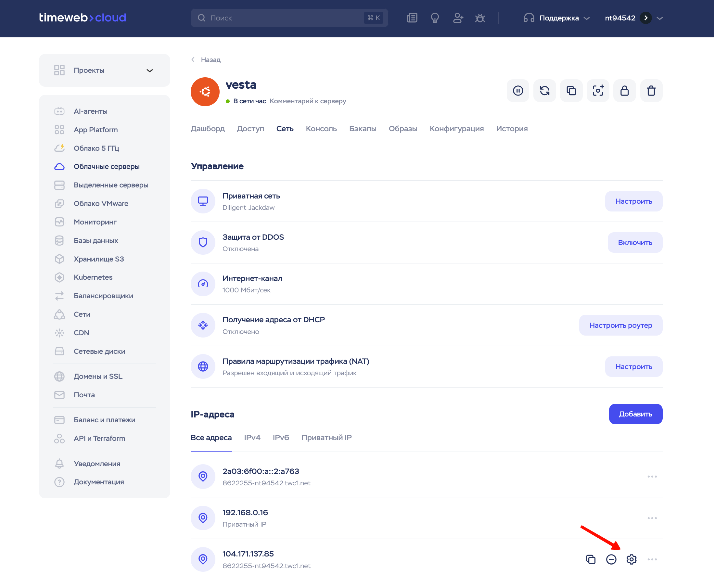Click the internet channel speedometer icon
Image resolution: width=714 pixels, height=588 pixels.
click(x=203, y=284)
